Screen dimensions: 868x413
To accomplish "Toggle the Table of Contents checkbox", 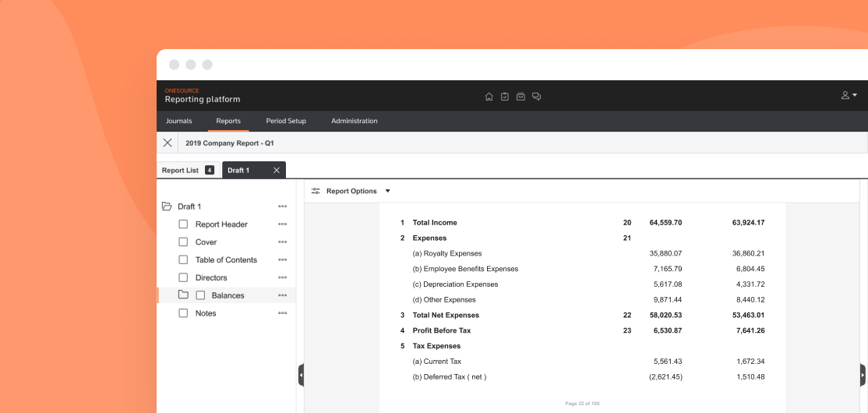I will click(183, 260).
